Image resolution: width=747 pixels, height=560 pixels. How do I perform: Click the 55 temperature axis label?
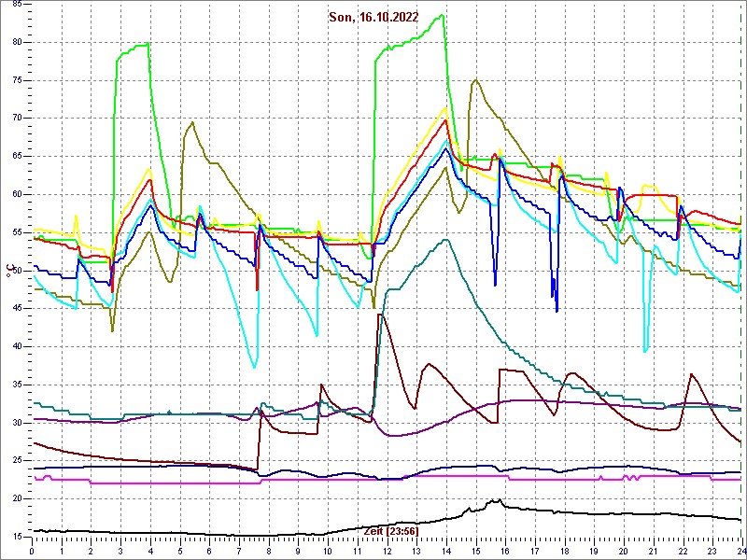click(16, 232)
